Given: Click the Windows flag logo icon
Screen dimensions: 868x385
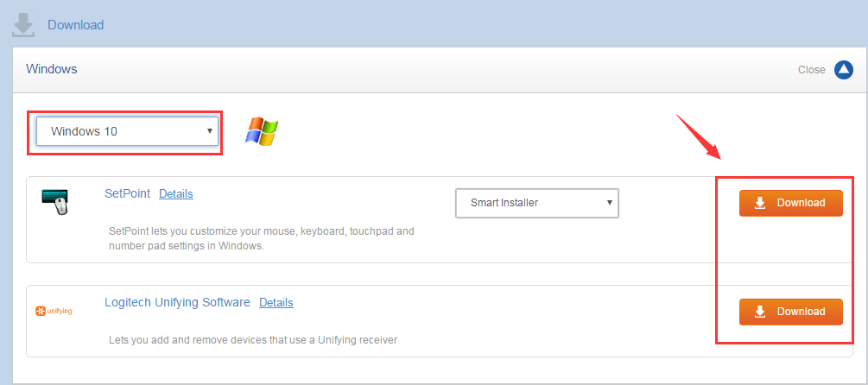Looking at the screenshot, I should tap(262, 132).
